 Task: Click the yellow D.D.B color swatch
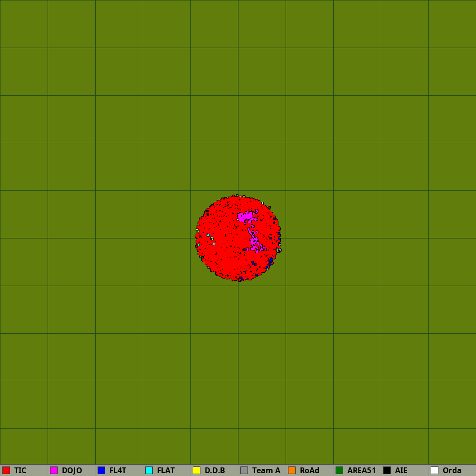coord(197,470)
